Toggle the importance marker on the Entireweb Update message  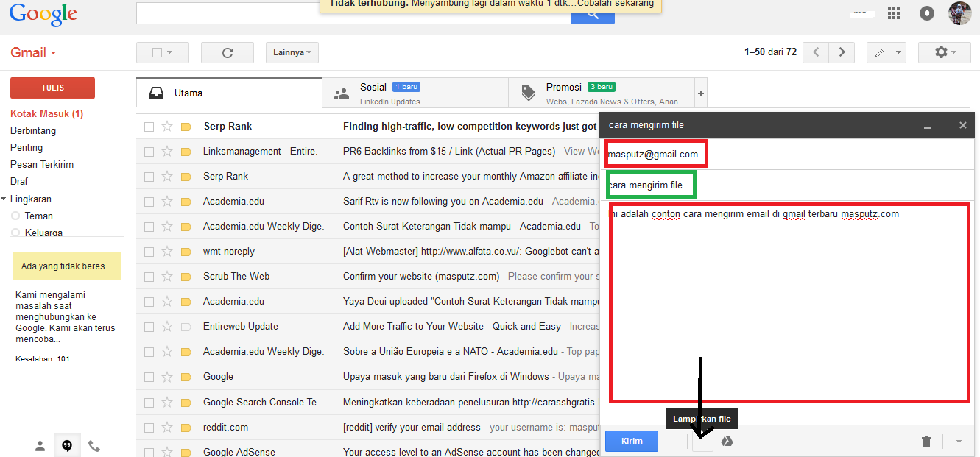186,327
